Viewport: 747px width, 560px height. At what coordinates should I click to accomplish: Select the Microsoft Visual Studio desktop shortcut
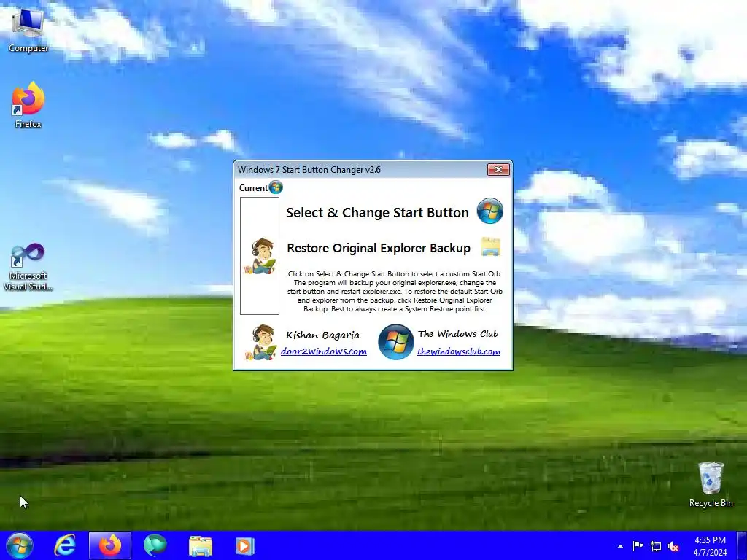point(28,267)
